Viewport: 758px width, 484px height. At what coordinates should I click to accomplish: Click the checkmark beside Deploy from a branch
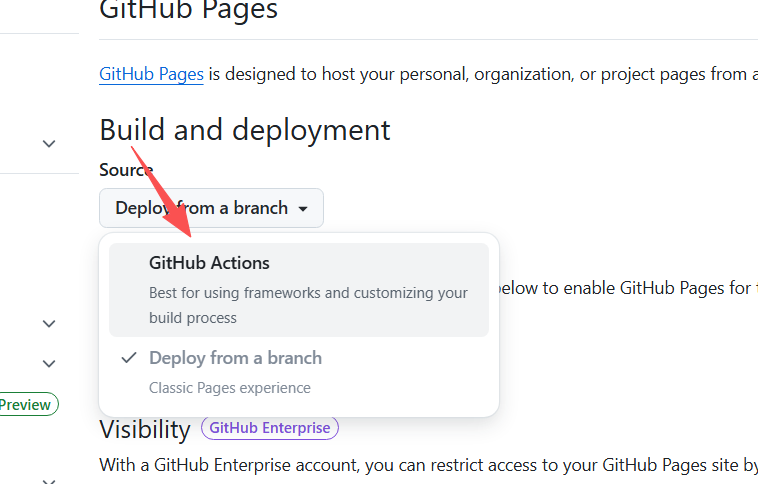[128, 358]
